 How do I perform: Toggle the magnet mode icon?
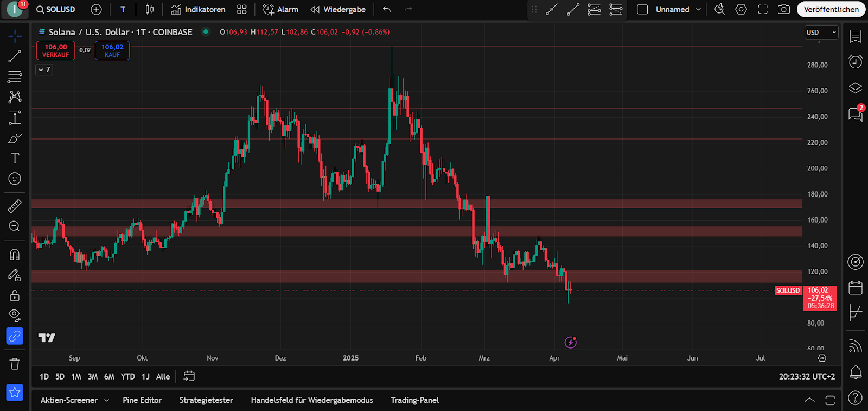click(15, 254)
